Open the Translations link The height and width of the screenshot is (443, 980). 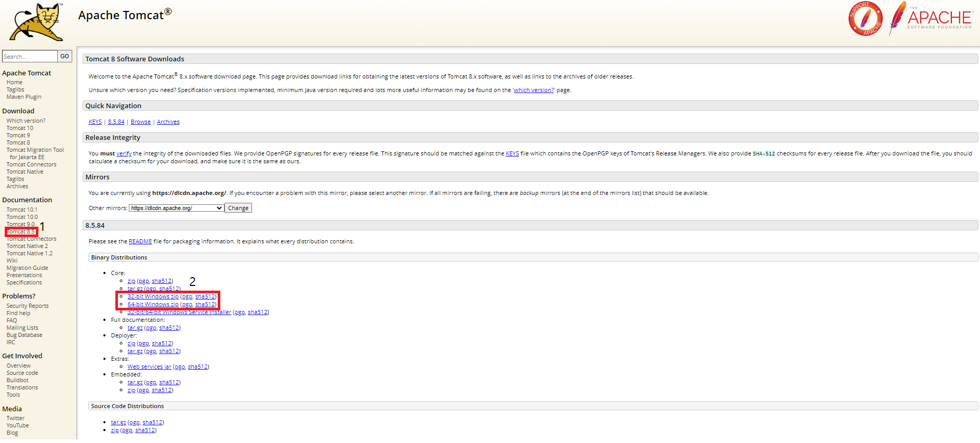point(22,387)
